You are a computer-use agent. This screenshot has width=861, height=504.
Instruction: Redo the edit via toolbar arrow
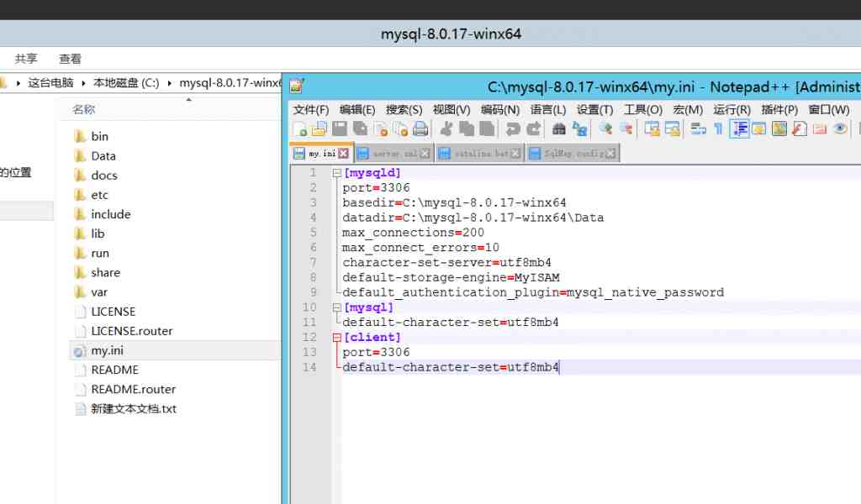pos(533,129)
